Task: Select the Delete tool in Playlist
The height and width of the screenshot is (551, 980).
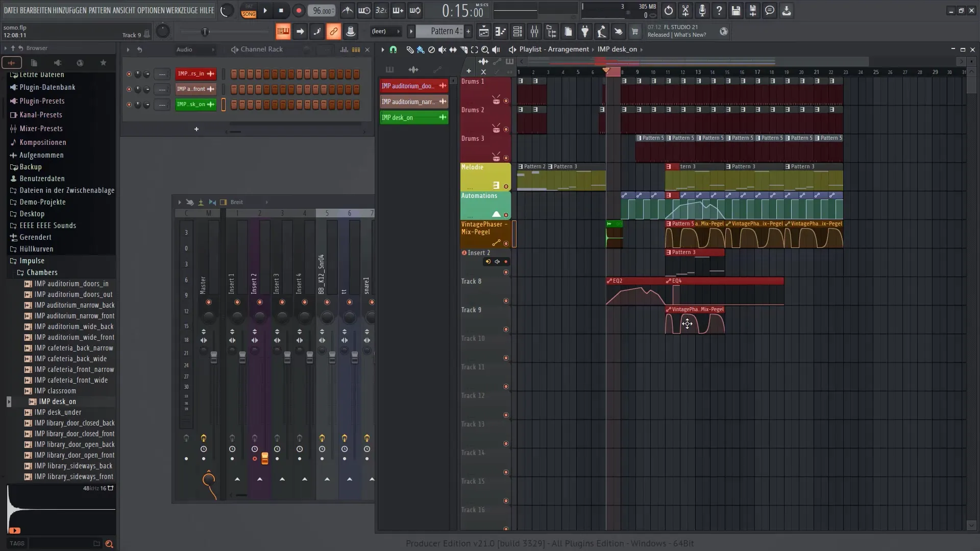Action: click(x=431, y=49)
